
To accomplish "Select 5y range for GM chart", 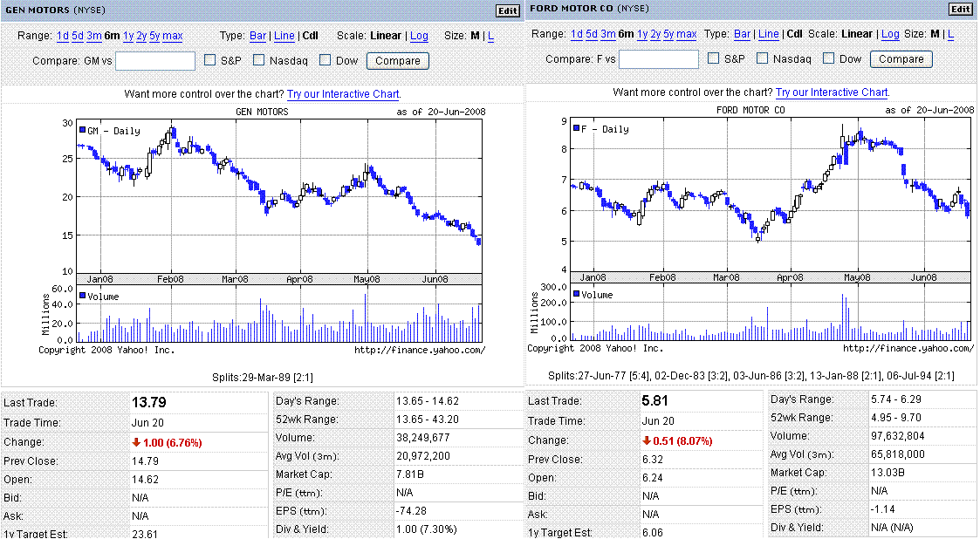I will click(x=154, y=36).
